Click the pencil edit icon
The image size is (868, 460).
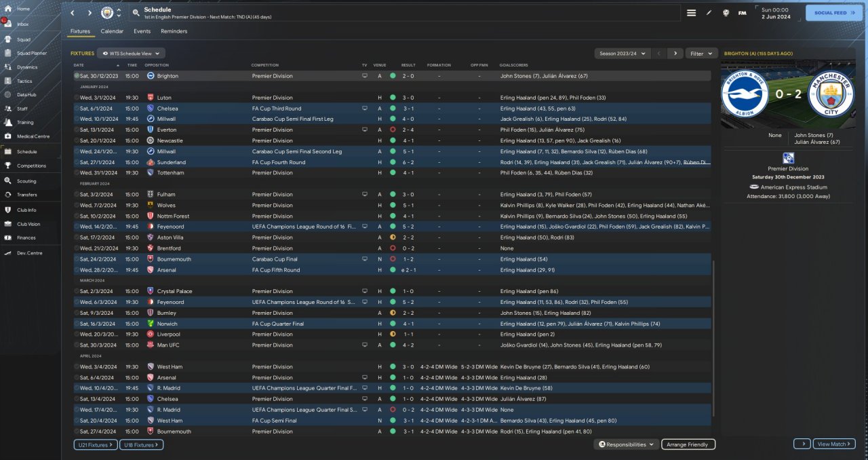(709, 13)
